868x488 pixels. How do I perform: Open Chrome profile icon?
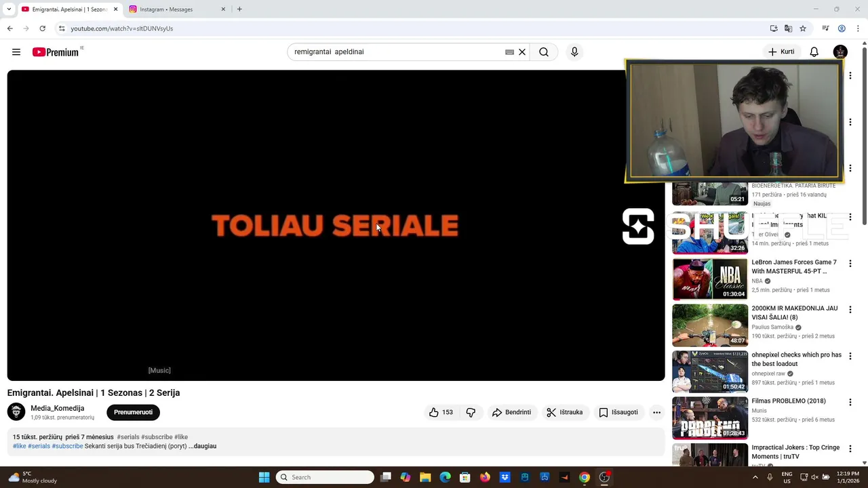pyautogui.click(x=842, y=28)
